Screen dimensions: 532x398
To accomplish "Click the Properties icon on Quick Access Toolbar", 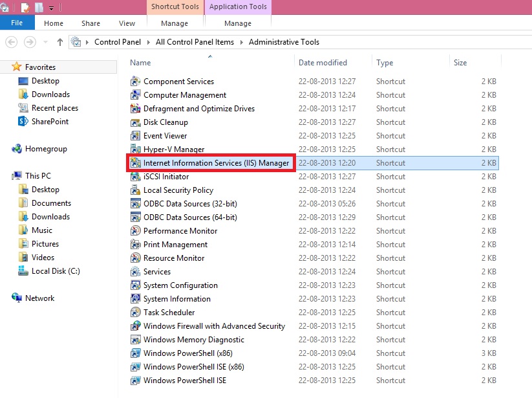I will 24,6.
